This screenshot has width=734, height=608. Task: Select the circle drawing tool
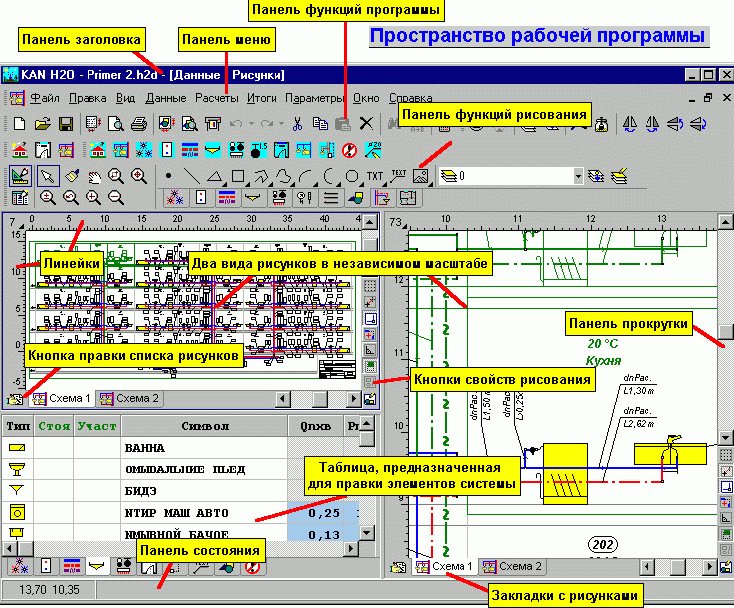point(352,176)
